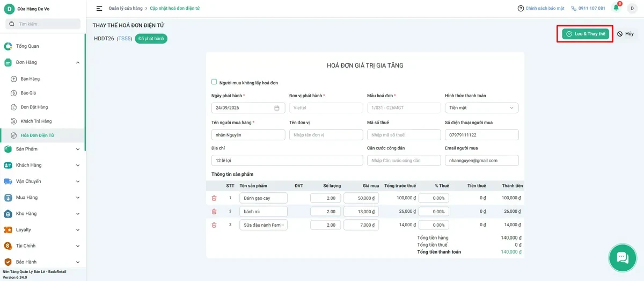
Task: Click the bánh mì quantity field
Action: pos(325,211)
